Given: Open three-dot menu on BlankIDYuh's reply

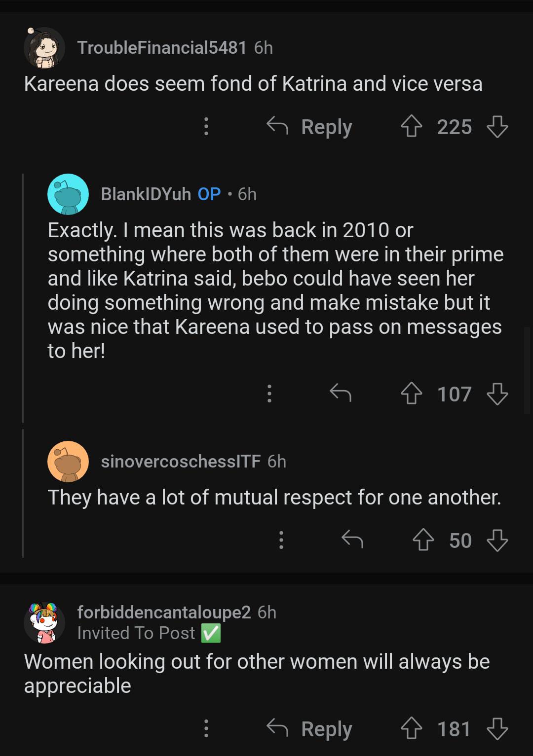Looking at the screenshot, I should [269, 394].
